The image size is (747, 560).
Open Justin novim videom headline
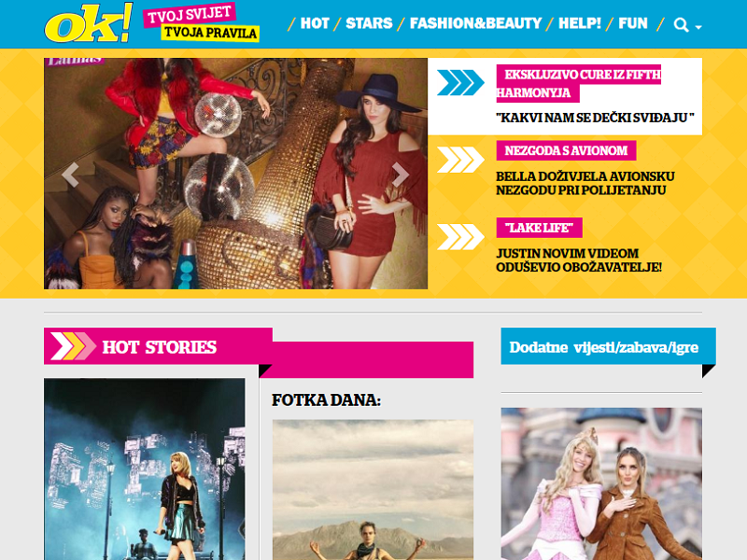578,260
